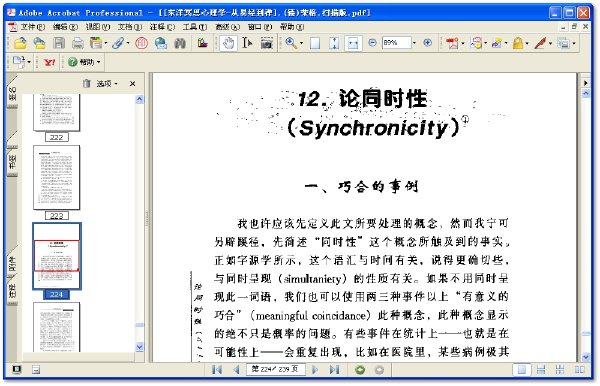600x386 pixels.
Task: Click the Secure padlock icon
Action: click(x=518, y=43)
